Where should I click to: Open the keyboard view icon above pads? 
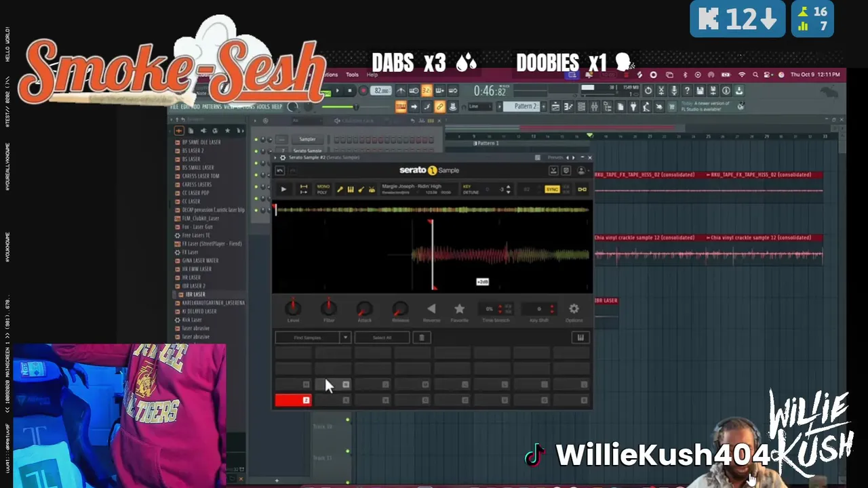(x=580, y=338)
